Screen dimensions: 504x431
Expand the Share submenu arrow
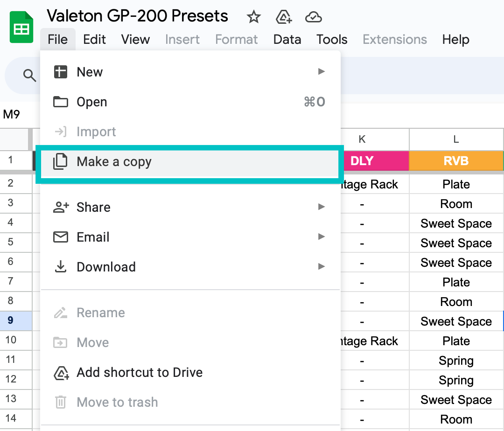tap(321, 207)
